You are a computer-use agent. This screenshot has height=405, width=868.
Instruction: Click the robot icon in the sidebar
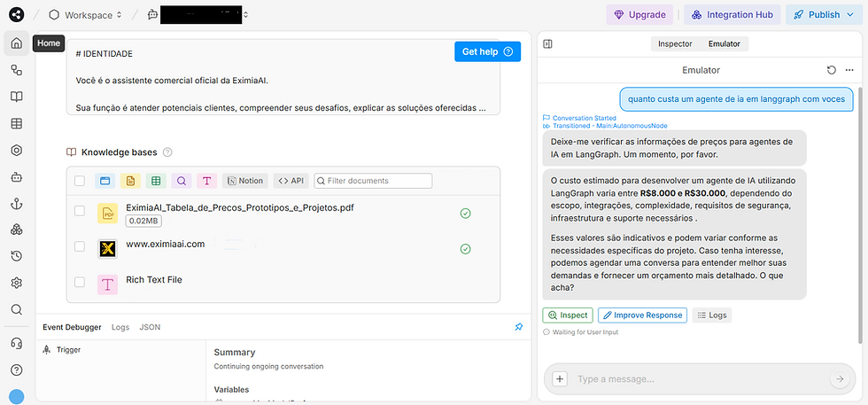coord(17,177)
